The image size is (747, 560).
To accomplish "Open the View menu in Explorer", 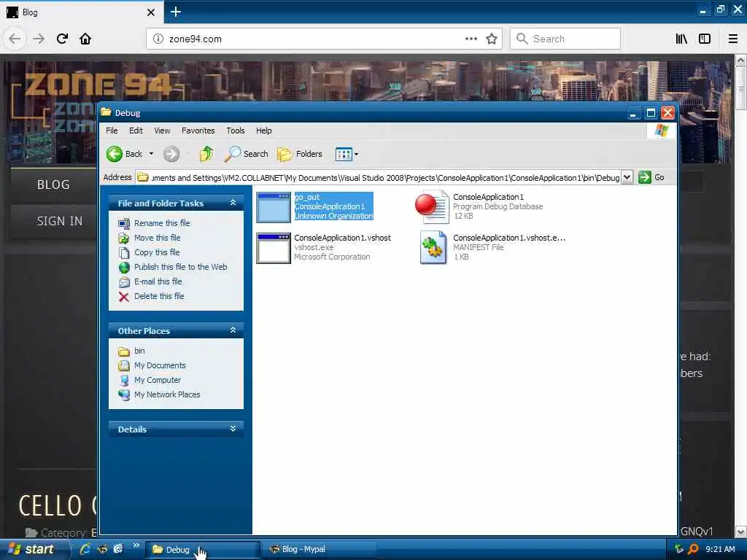I will (162, 131).
